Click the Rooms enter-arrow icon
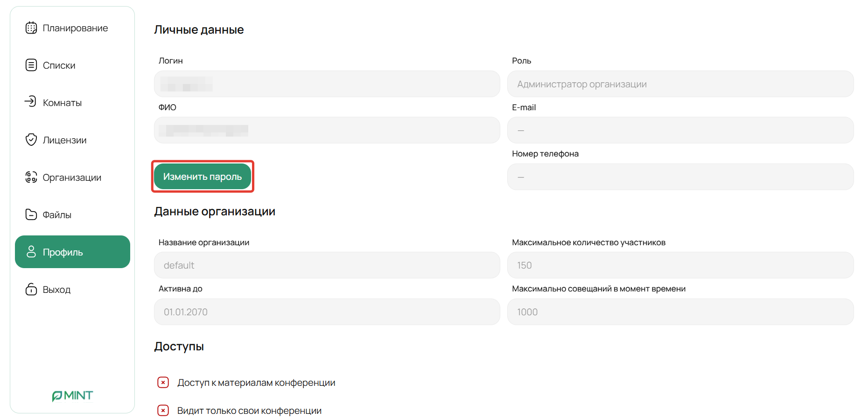868x419 pixels. coord(31,101)
